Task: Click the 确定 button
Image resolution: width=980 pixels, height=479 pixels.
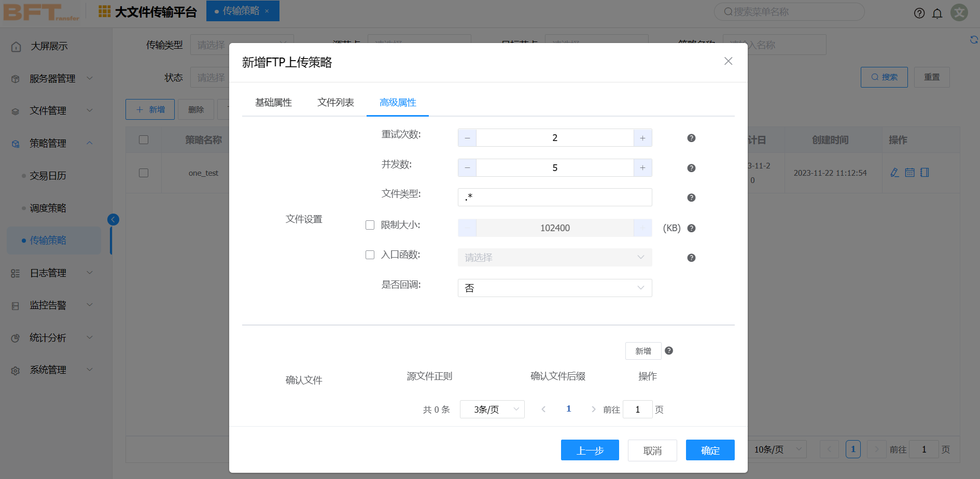Action: tap(710, 450)
